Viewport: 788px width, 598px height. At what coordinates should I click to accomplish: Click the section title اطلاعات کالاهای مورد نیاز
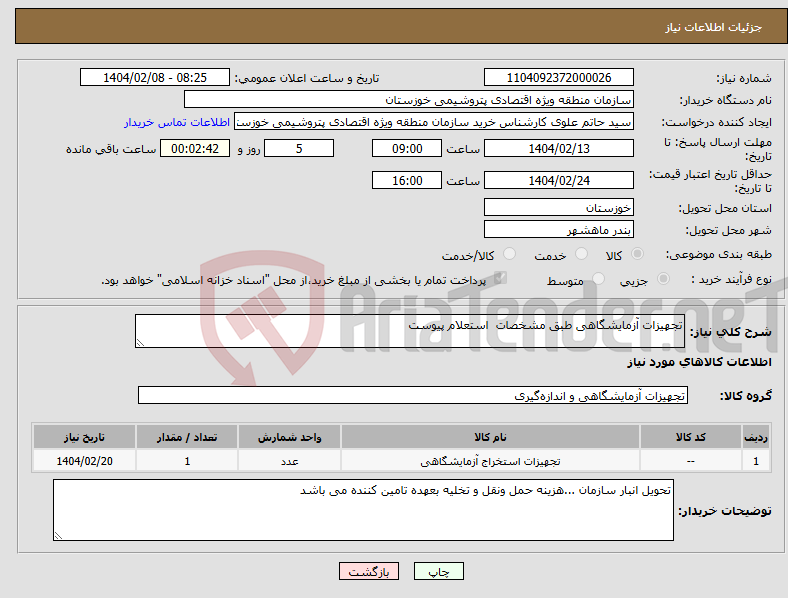[x=699, y=362]
